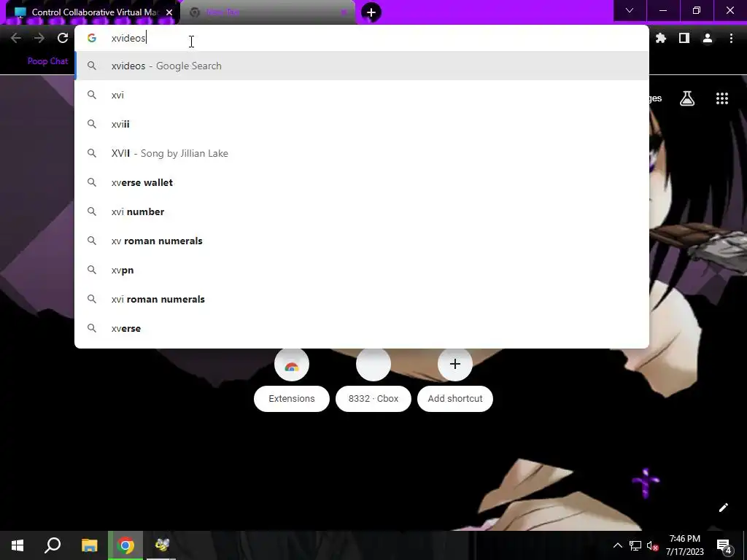This screenshot has height=560, width=747.
Task: Select the 'xv roman numerals' suggestion
Action: click(x=362, y=241)
